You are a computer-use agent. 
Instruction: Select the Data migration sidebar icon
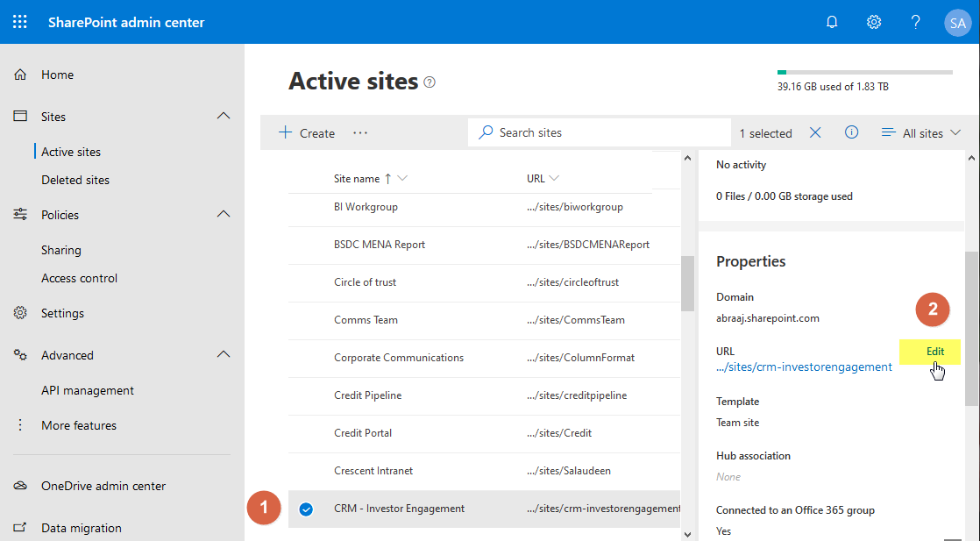(x=19, y=527)
